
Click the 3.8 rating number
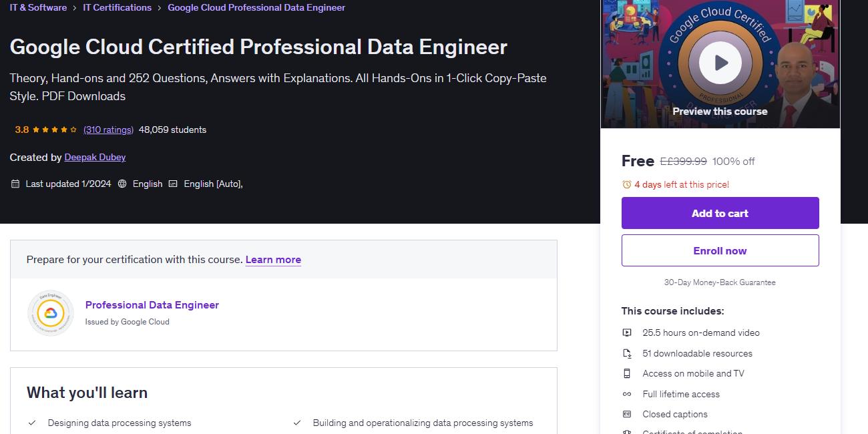[22, 130]
